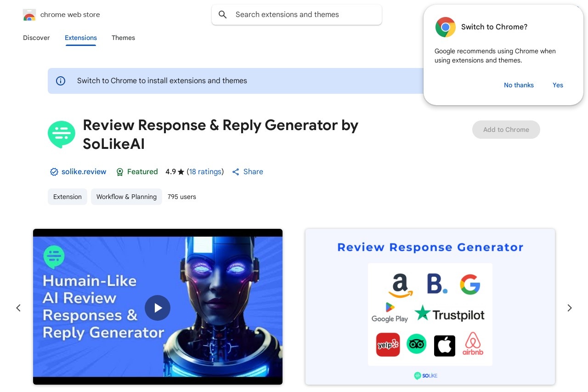Click the SoLikeAI green chat bubble logo

62,135
